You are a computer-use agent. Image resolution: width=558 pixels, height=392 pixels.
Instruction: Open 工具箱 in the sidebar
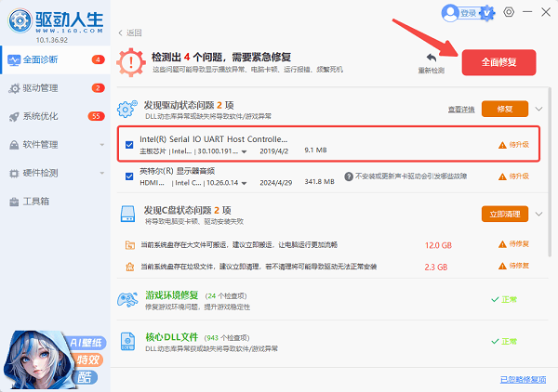[x=55, y=202]
